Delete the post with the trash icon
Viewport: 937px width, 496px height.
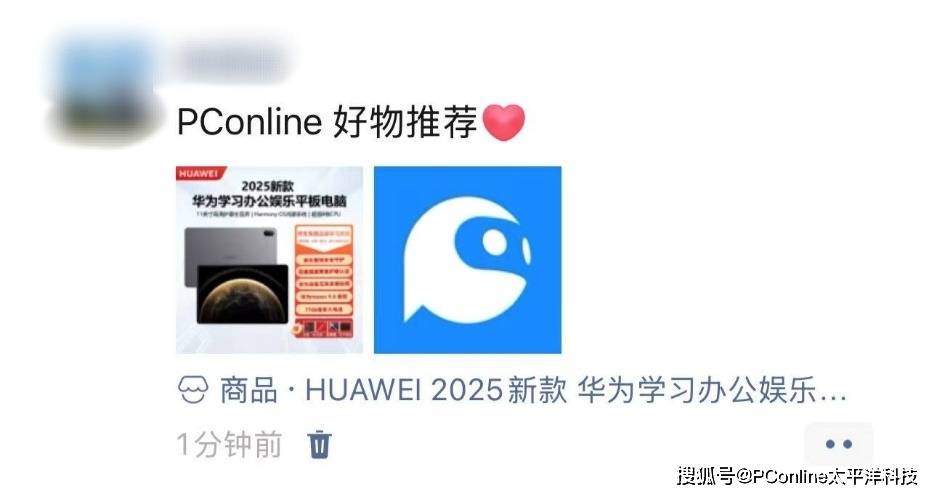(319, 444)
